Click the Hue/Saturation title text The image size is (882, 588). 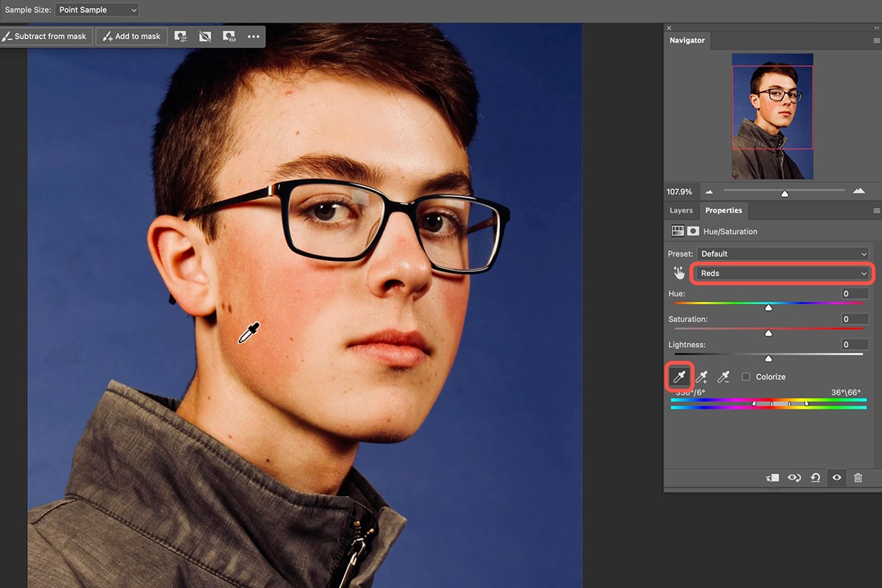(731, 232)
